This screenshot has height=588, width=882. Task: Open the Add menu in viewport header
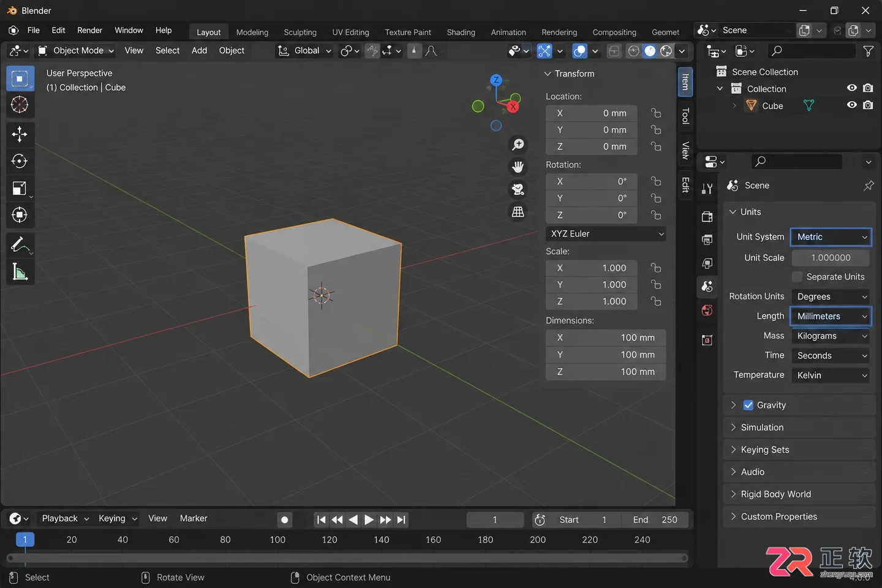click(199, 51)
